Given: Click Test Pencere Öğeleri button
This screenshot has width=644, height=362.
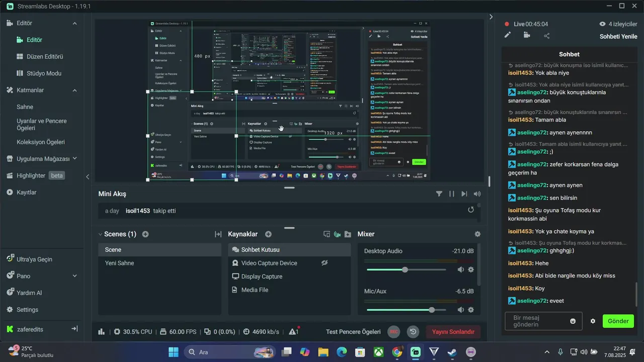Looking at the screenshot, I should [x=353, y=332].
